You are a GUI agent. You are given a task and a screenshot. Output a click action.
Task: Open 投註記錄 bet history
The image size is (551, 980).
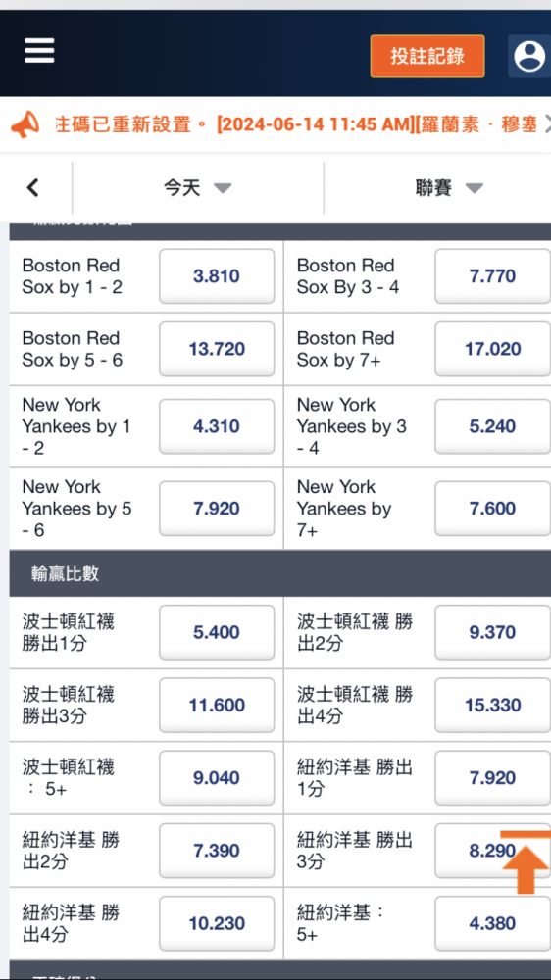click(427, 56)
